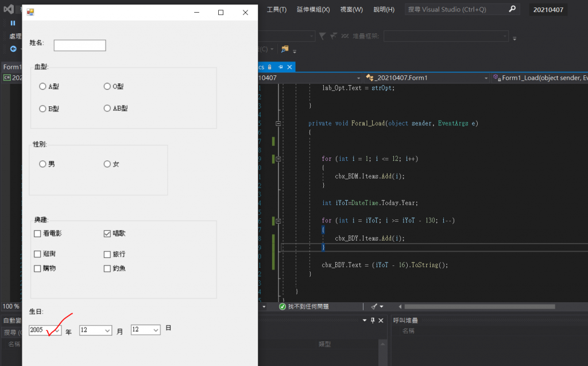Open the code cleanup dropdown arrow
The height and width of the screenshot is (366, 588).
pyautogui.click(x=382, y=307)
